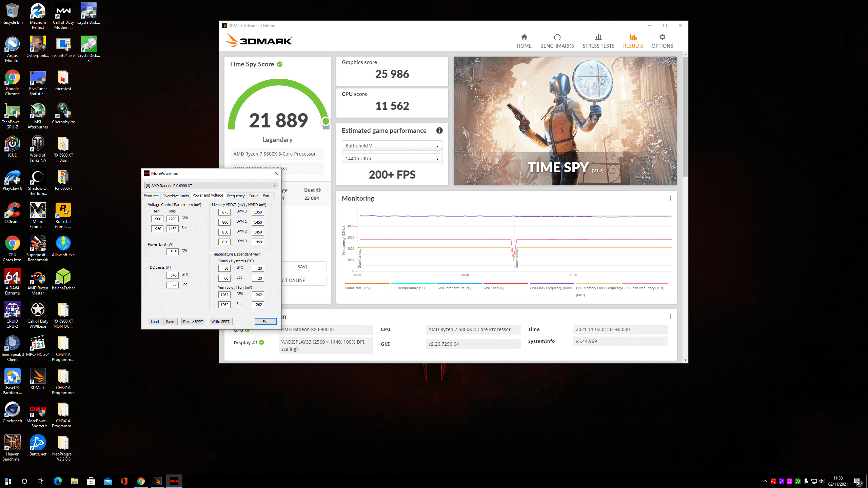Select the Superposition Benchmark desktop icon

[x=38, y=249]
